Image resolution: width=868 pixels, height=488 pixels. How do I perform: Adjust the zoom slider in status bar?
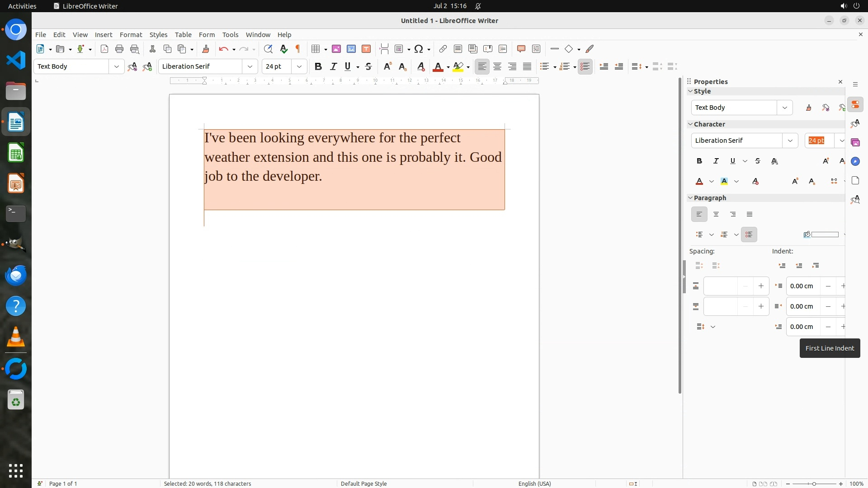tap(814, 483)
